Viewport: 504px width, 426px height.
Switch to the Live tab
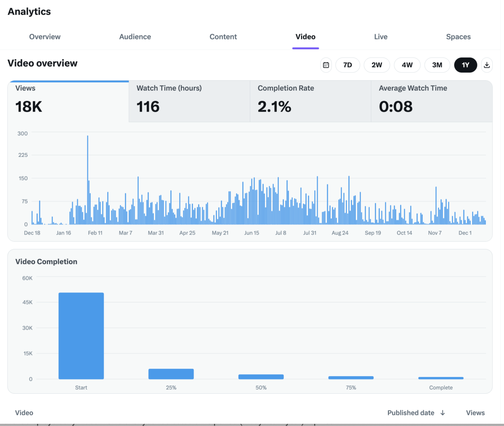[381, 37]
